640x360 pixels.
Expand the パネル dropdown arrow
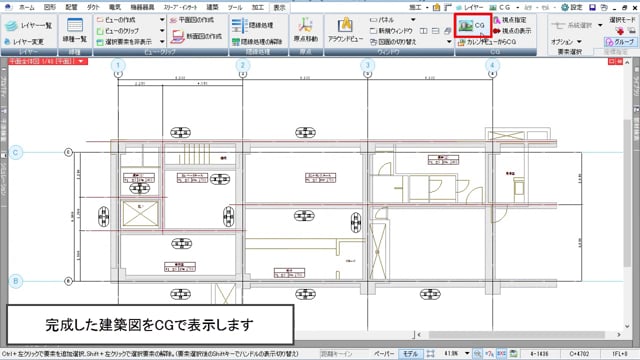click(x=413, y=20)
